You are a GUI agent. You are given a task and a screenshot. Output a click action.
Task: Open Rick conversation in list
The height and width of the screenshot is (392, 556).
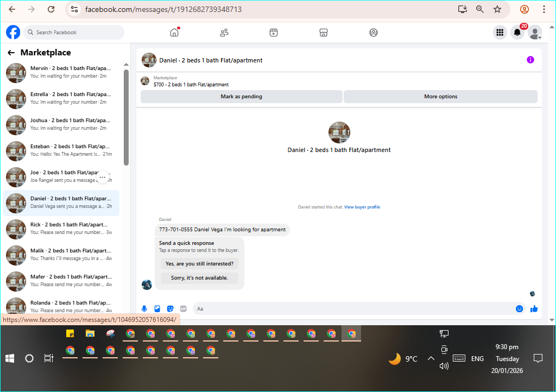point(61,229)
